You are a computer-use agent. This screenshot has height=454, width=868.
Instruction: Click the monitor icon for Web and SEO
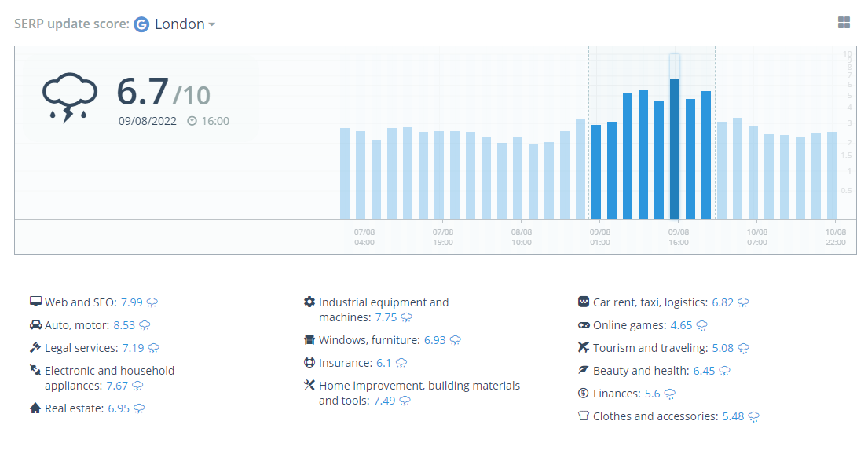point(35,302)
